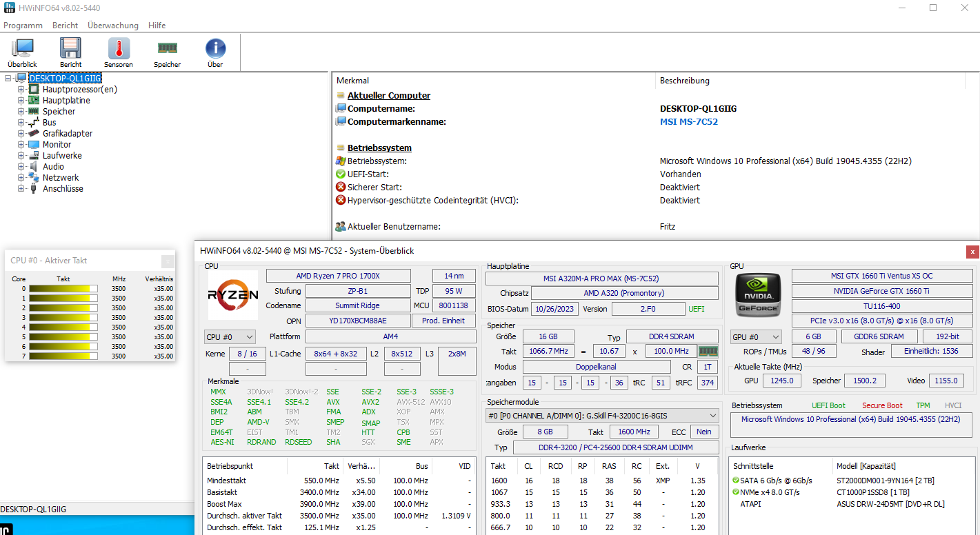Screen dimensions: 980x535
Task: Click the Laufwerke drive tree icon
Action: coord(33,155)
